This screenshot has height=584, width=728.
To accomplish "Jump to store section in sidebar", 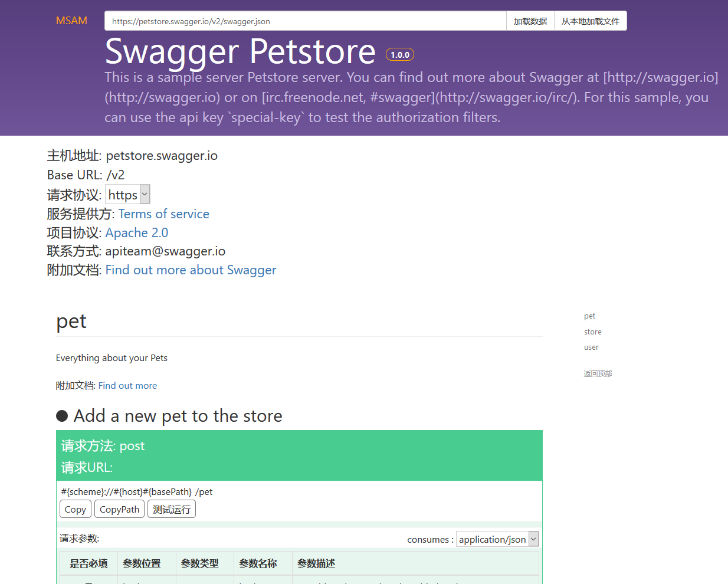I will (593, 332).
